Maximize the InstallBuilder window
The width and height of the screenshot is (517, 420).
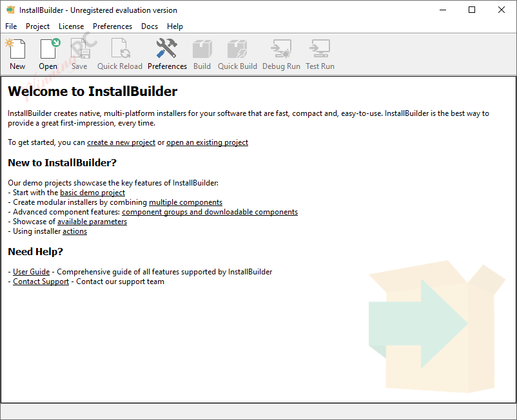pos(472,10)
